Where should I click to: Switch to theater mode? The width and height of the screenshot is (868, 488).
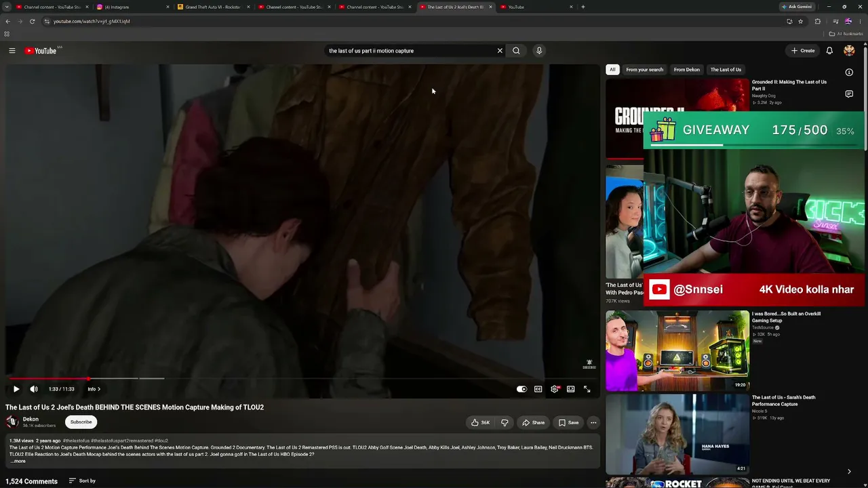point(571,389)
